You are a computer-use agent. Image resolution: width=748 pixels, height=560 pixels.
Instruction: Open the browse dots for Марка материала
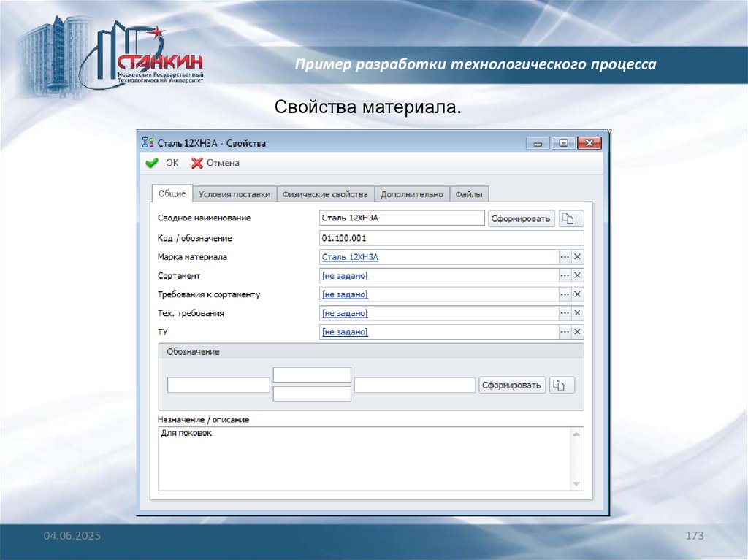pos(565,256)
